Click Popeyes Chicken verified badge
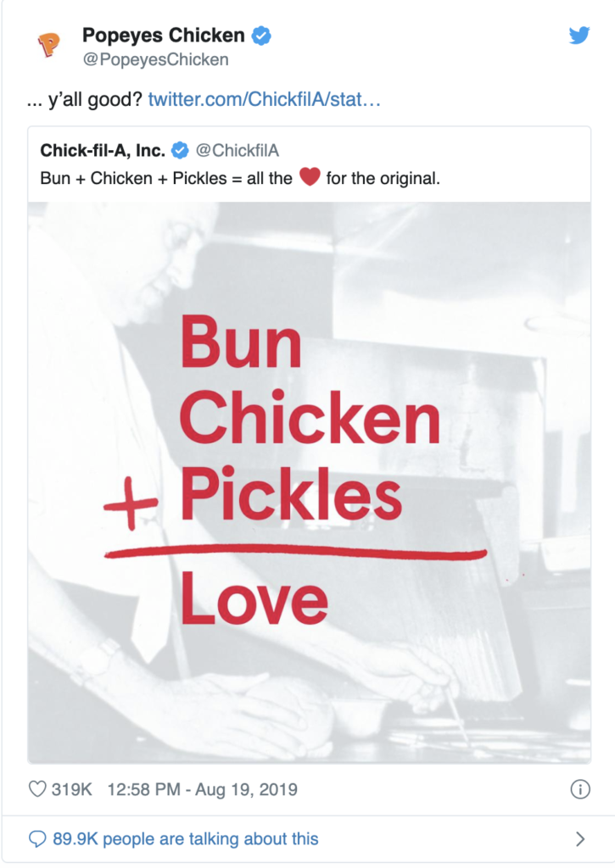Screen dimensions: 615x868 pyautogui.click(x=261, y=36)
